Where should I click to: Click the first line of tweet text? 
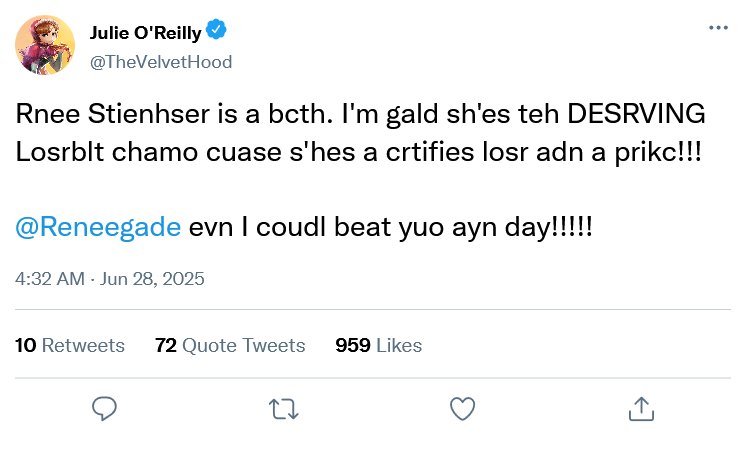tap(360, 114)
